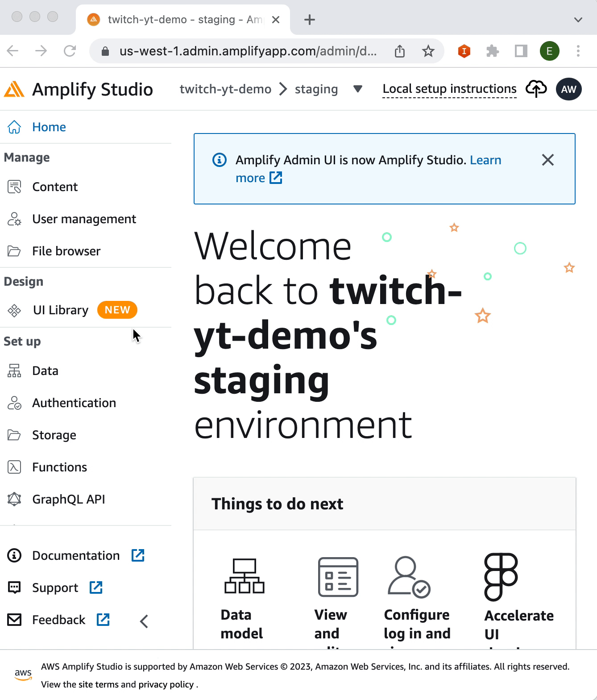Image resolution: width=597 pixels, height=700 pixels.
Task: Click the Content icon in sidebar
Action: [x=14, y=187]
